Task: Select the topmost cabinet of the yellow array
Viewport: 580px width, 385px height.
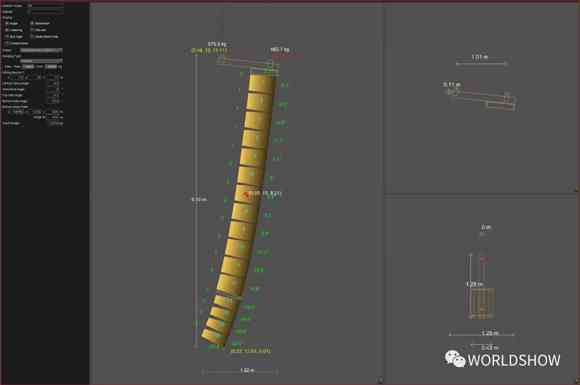Action: [262, 84]
